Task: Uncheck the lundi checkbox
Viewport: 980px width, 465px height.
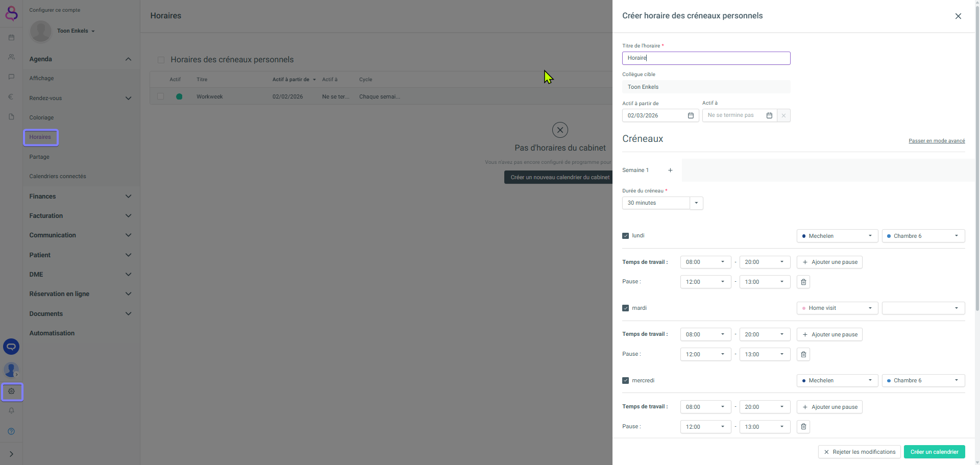Action: pos(625,236)
